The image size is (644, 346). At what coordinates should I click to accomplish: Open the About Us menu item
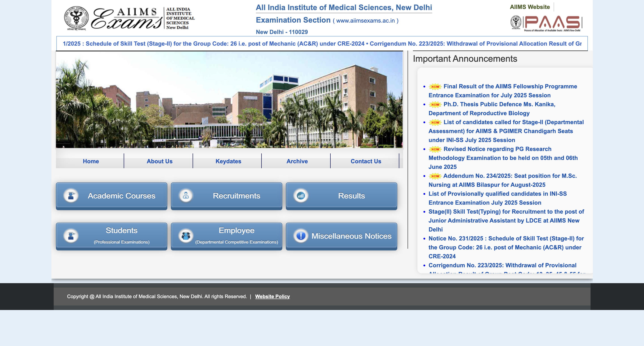point(159,161)
